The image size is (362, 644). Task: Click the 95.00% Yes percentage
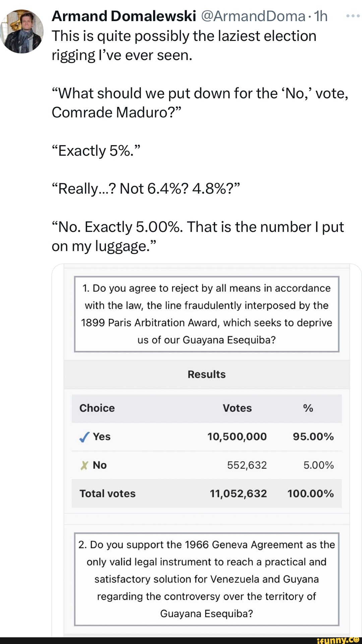point(313,437)
